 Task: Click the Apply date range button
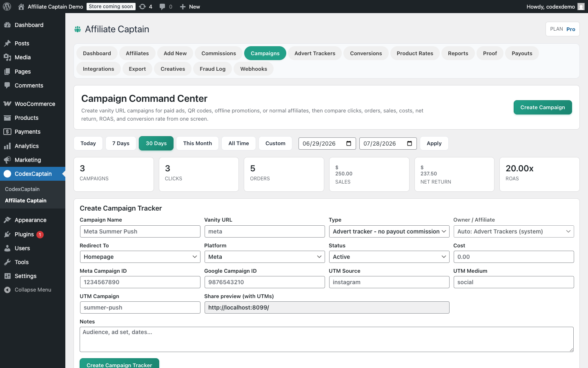click(x=434, y=144)
